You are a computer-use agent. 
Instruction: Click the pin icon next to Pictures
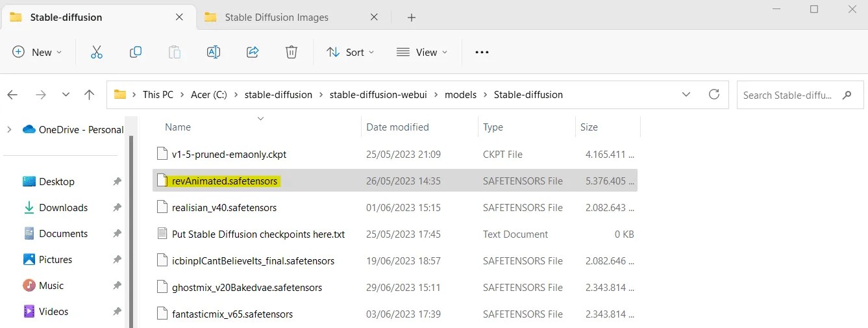117,260
